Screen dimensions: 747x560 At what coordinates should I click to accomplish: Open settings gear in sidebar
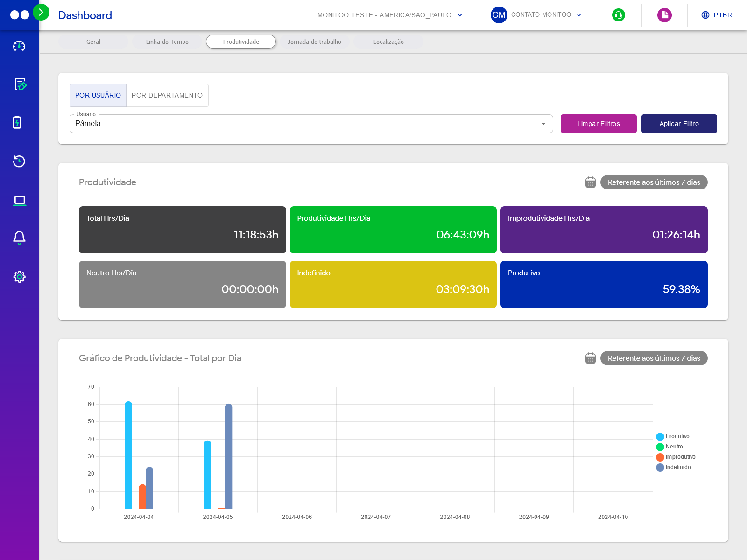pyautogui.click(x=19, y=277)
